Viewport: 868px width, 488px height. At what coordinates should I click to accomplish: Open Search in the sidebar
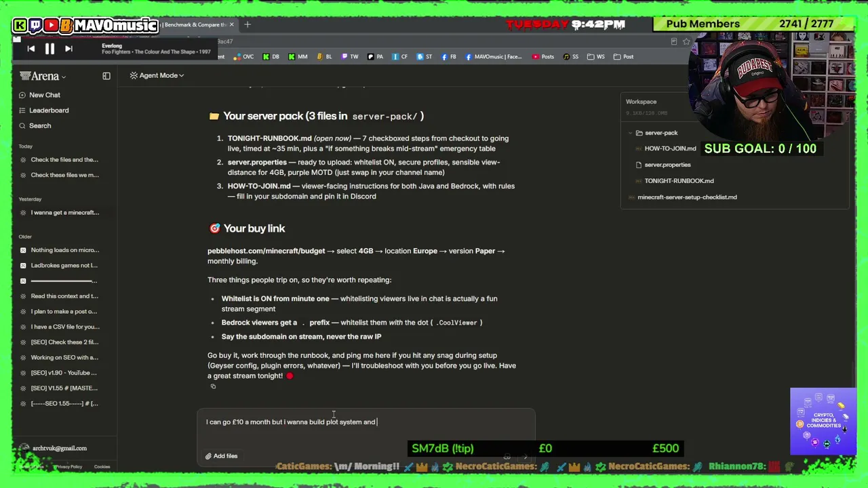tap(35, 125)
